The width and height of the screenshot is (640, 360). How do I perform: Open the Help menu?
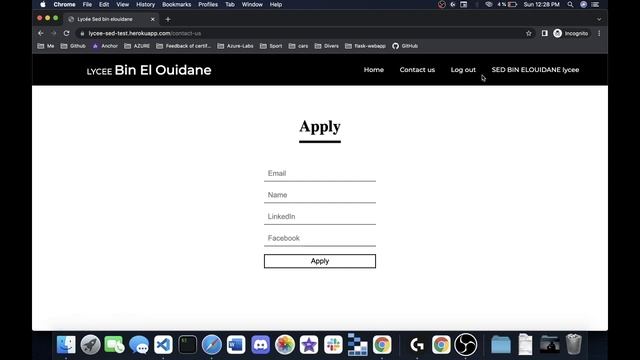point(276,4)
